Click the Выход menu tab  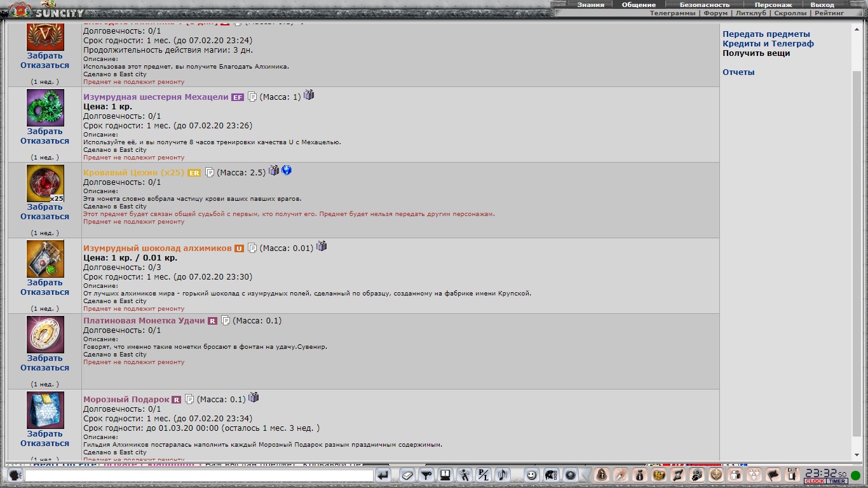(822, 4)
